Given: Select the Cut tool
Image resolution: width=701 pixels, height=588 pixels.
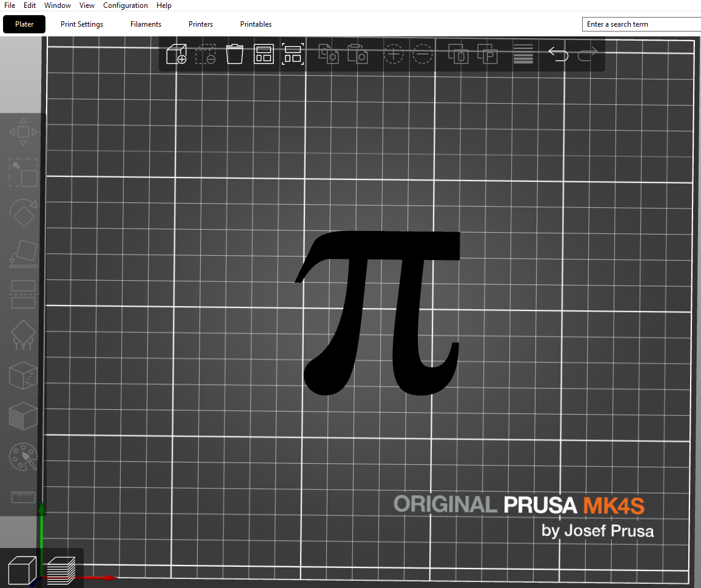Looking at the screenshot, I should coord(23,295).
